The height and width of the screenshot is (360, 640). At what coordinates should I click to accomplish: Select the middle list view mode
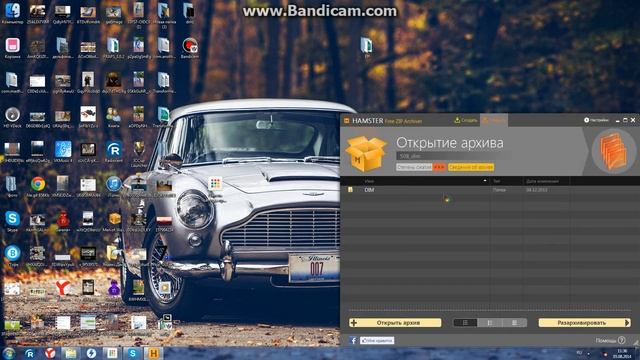(490, 322)
